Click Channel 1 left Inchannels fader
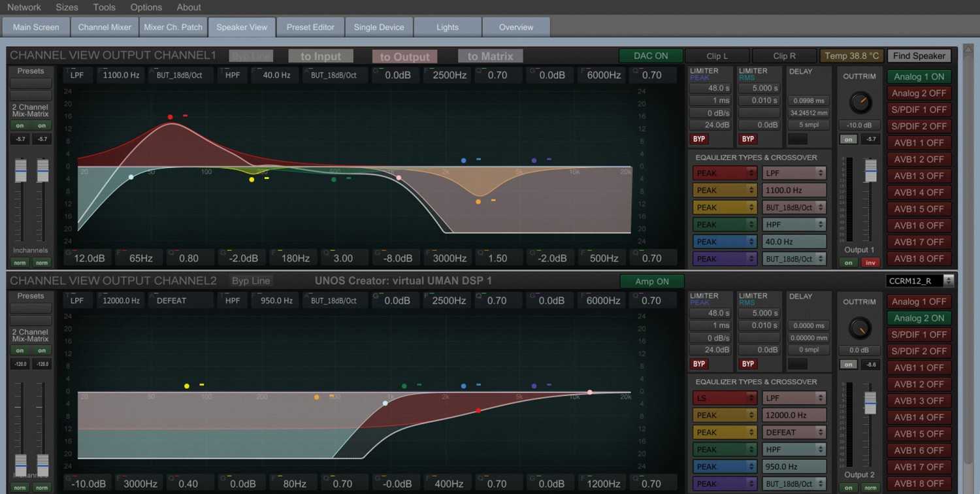980x494 pixels. click(x=21, y=171)
